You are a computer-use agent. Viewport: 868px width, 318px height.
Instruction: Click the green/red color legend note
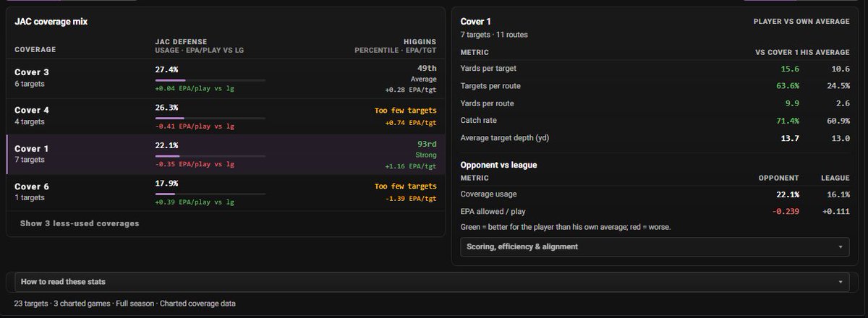(x=566, y=227)
